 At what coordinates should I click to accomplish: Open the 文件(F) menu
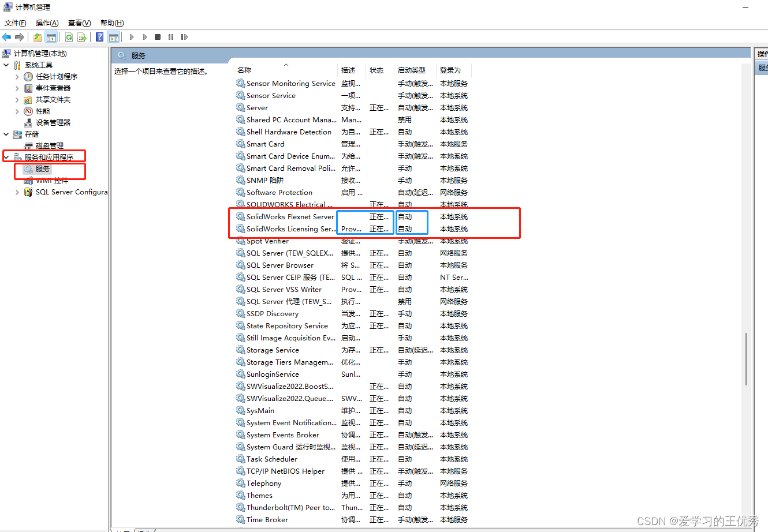[16, 23]
